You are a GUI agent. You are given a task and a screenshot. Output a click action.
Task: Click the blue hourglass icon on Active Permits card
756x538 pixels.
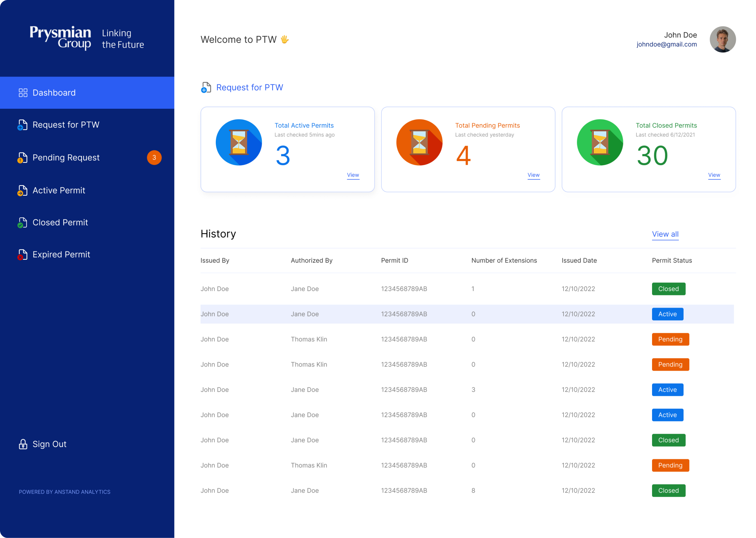click(x=239, y=142)
